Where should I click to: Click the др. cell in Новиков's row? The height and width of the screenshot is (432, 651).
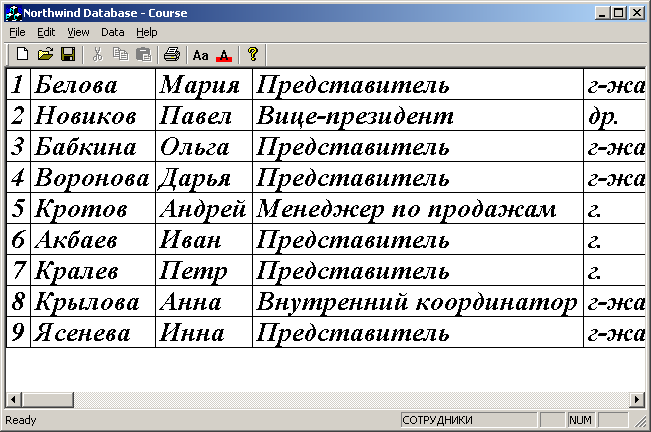614,115
